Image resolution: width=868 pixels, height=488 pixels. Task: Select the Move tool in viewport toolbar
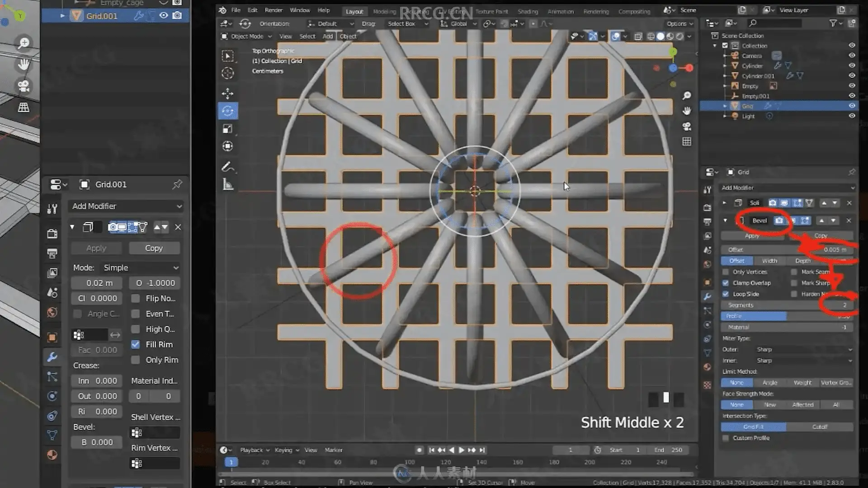tap(228, 93)
